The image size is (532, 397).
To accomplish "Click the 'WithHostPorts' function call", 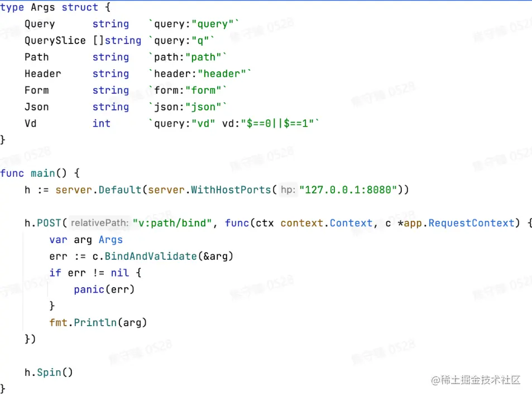I will coord(231,190).
